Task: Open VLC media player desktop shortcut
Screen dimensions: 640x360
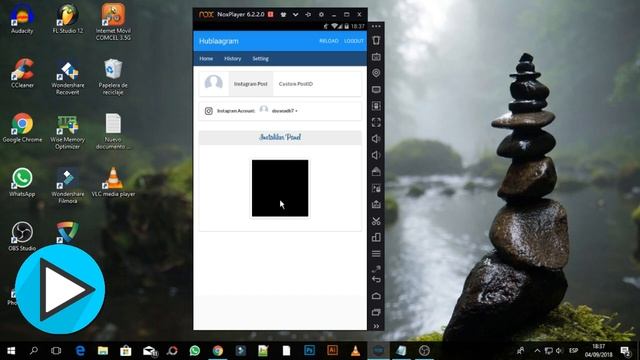Action: coord(113,182)
